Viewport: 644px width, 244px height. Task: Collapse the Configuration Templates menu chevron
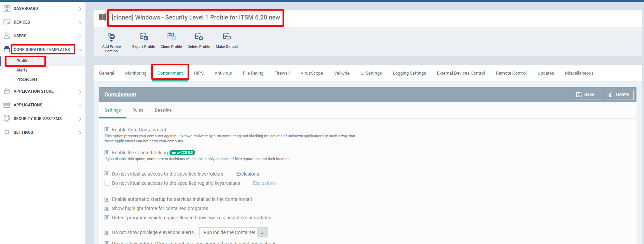point(80,50)
